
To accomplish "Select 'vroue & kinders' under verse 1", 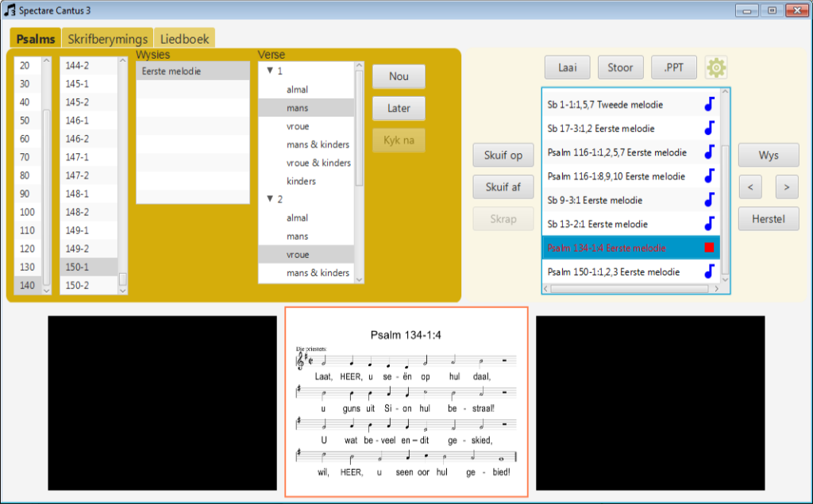I will [318, 163].
